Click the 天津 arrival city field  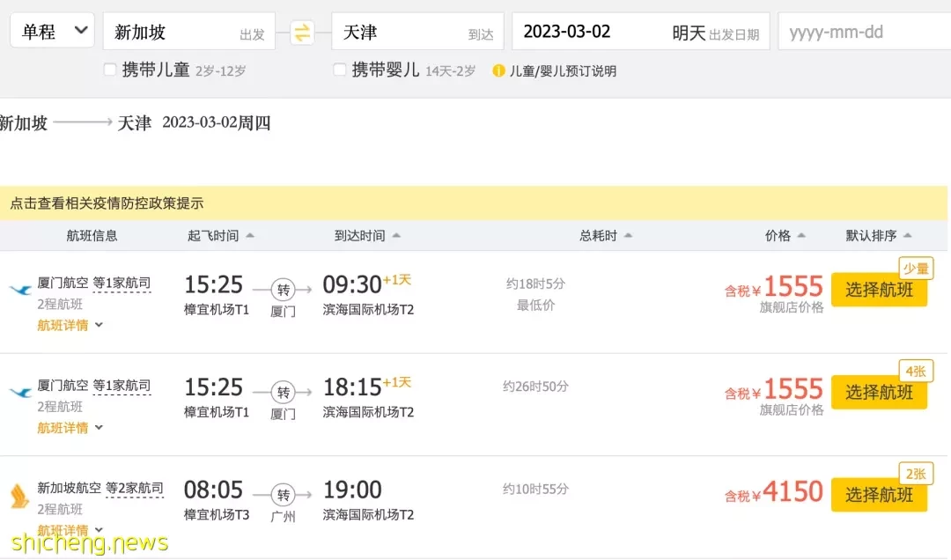pyautogui.click(x=418, y=31)
